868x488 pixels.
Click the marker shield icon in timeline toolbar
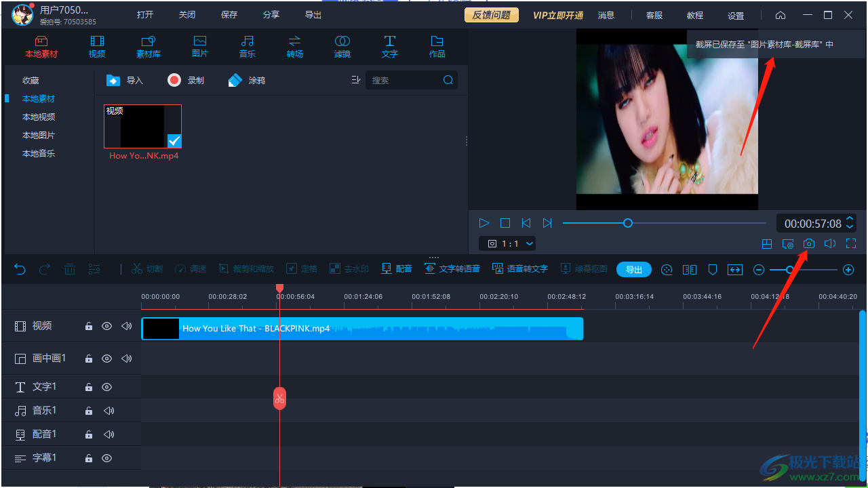tap(713, 270)
